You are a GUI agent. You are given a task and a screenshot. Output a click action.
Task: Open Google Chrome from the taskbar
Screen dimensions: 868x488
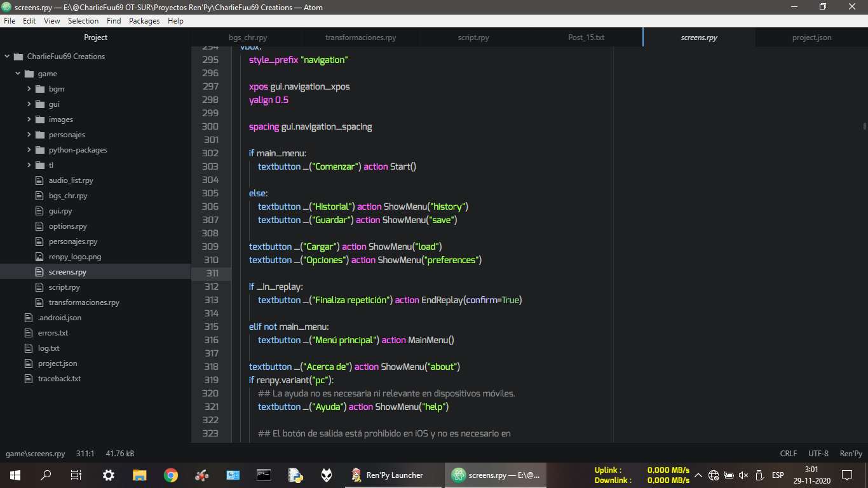(x=170, y=475)
